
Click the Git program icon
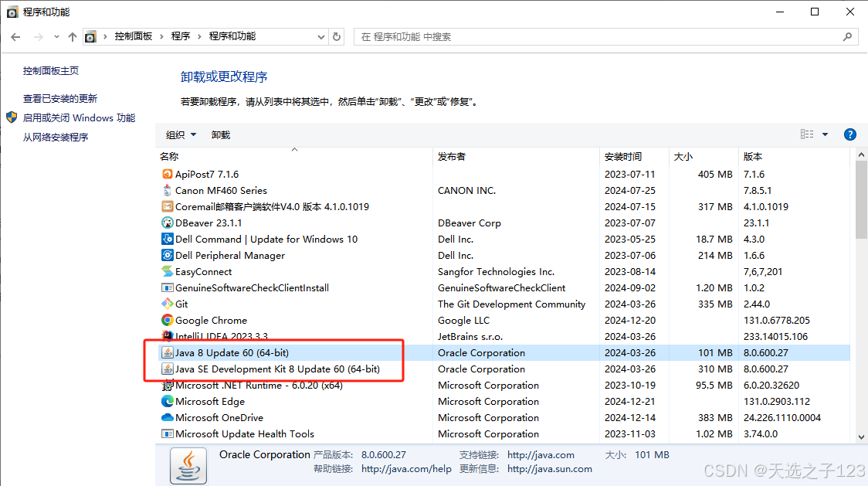click(x=167, y=304)
